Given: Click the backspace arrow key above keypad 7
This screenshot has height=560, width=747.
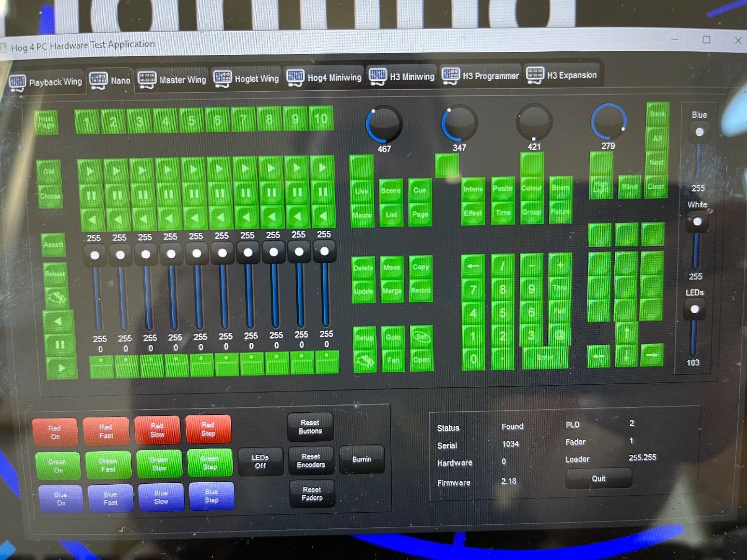Looking at the screenshot, I should [x=473, y=266].
